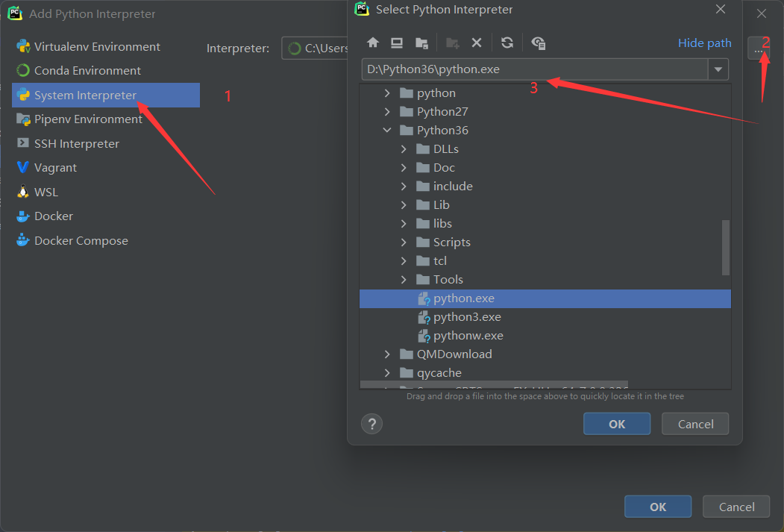Close the Select Python Interpreter dialog

click(720, 10)
